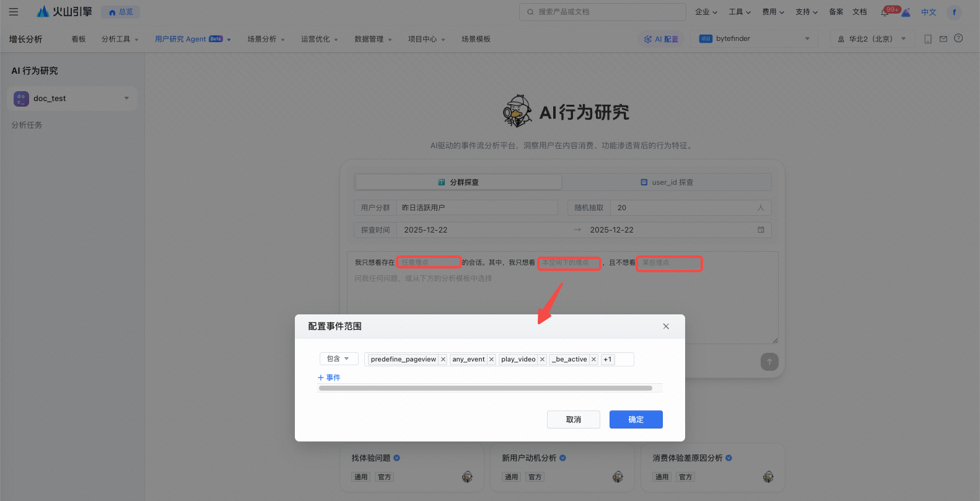This screenshot has height=501, width=980.
Task: Remove the play_video event tag
Action: coord(542,360)
